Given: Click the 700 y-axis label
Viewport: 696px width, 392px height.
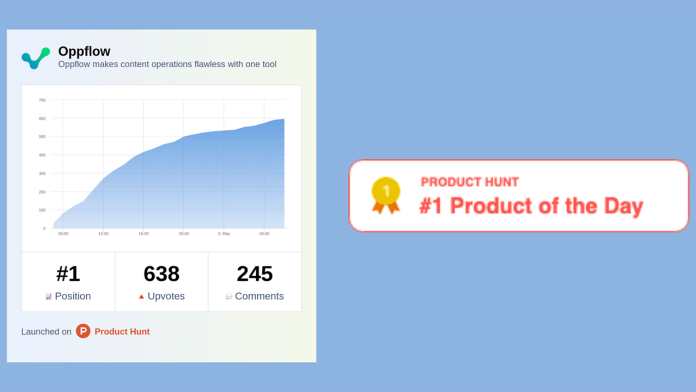Looking at the screenshot, I should [x=42, y=100].
